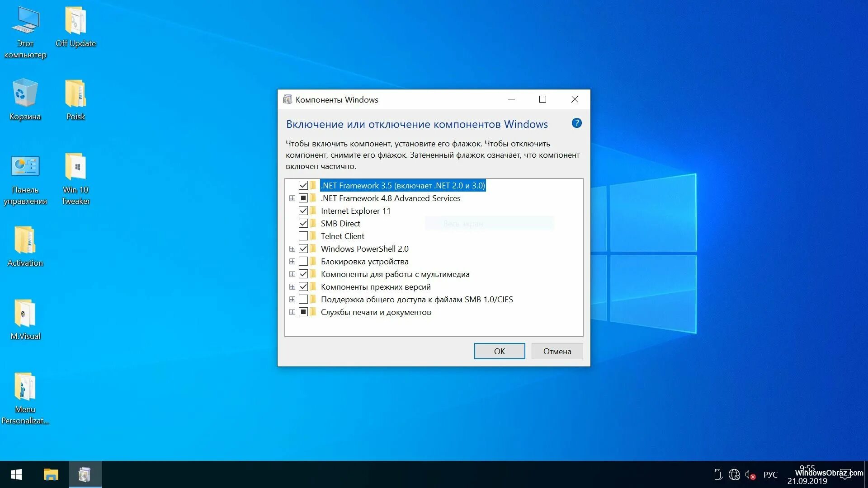Toggle .NET Framework 3.5 checkbox

tap(302, 185)
